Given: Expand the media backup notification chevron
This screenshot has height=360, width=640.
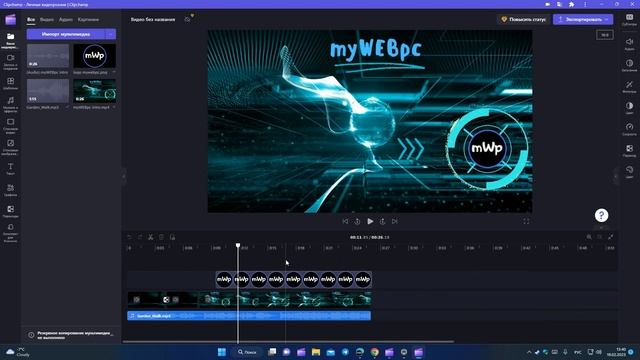Looking at the screenshot, I should [x=112, y=335].
